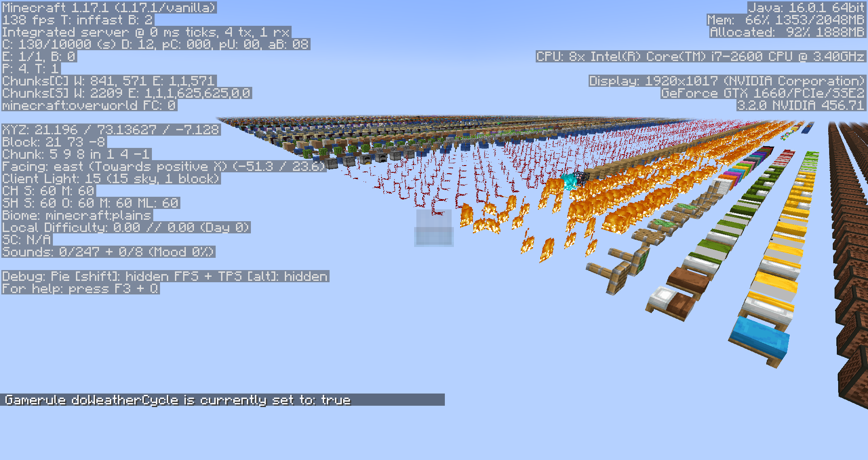
Task: Click the "GeForce GTX 1660/PCIe/SSE2" line
Action: 764,93
